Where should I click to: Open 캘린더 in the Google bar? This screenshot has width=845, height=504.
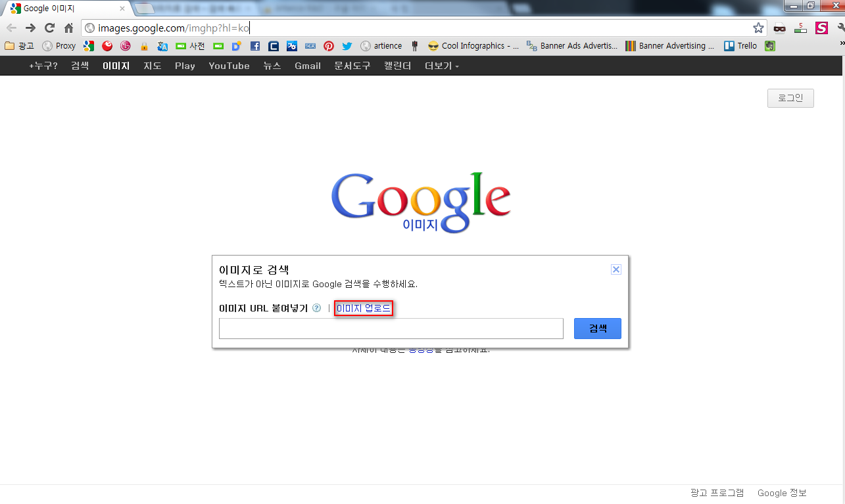click(398, 66)
